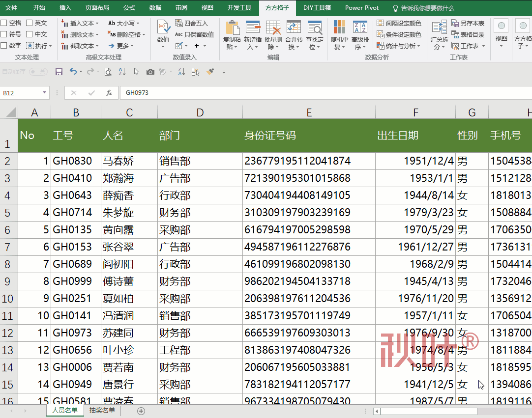
Task: Click the 视图 button in ribbon
Action: 501,32
